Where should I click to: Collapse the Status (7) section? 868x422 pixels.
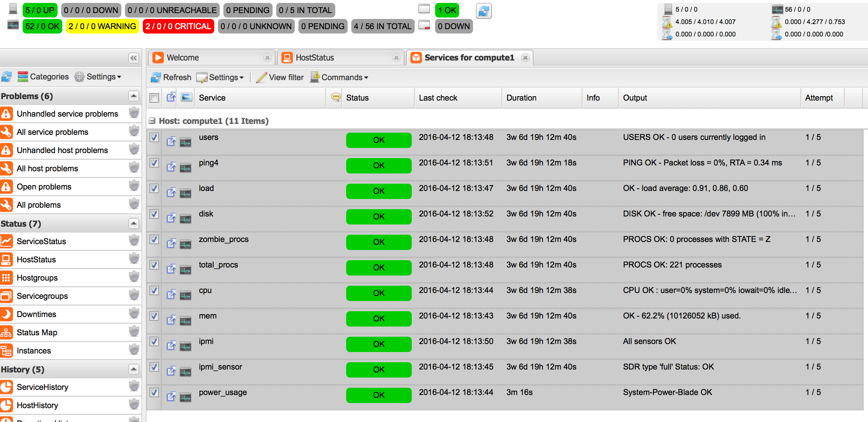(134, 223)
